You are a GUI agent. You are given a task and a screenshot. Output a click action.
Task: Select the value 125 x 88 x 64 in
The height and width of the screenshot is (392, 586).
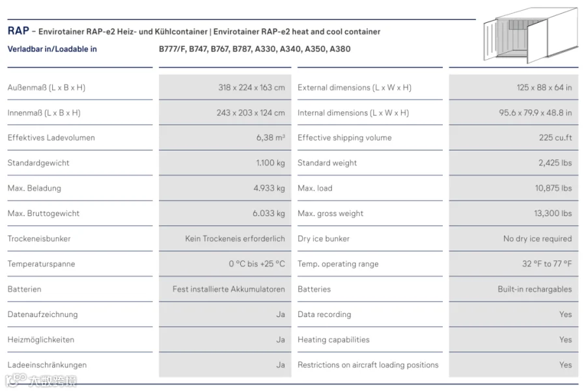click(544, 87)
